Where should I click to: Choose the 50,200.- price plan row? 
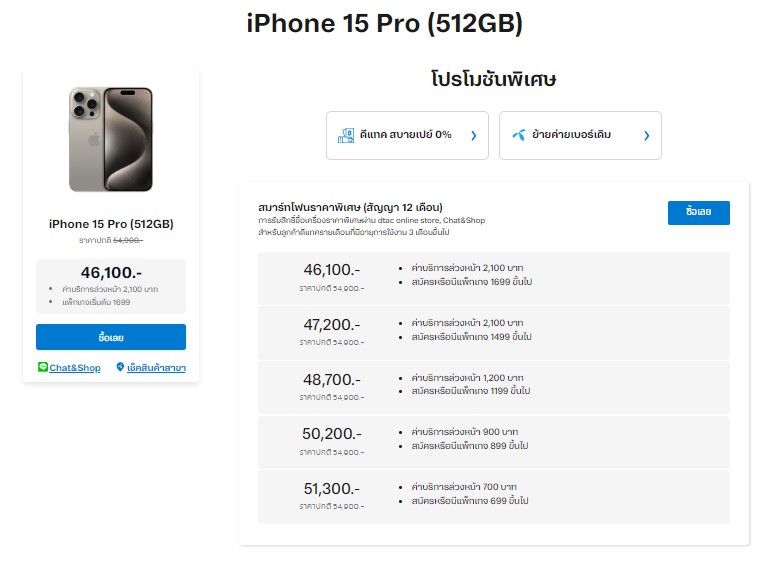click(x=493, y=442)
